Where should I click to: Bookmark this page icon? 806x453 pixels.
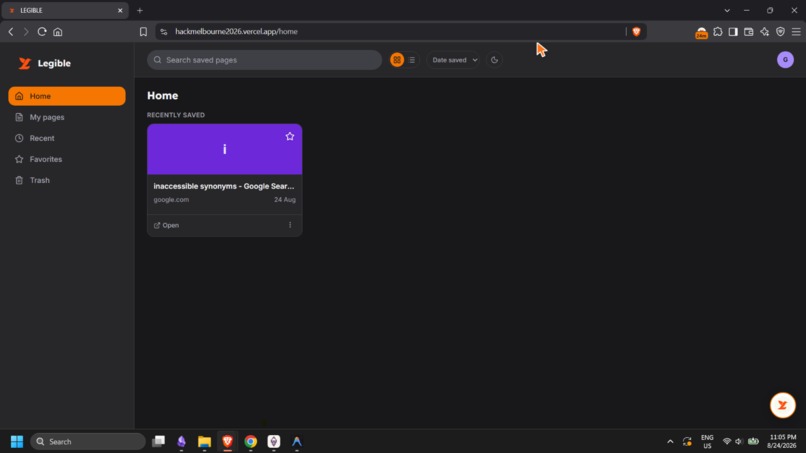[x=143, y=32]
